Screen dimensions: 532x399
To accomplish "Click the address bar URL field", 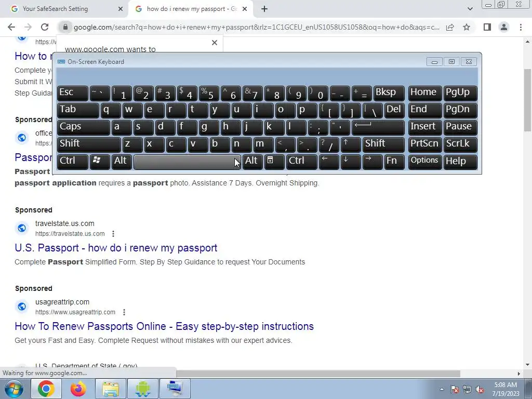I will [257, 27].
